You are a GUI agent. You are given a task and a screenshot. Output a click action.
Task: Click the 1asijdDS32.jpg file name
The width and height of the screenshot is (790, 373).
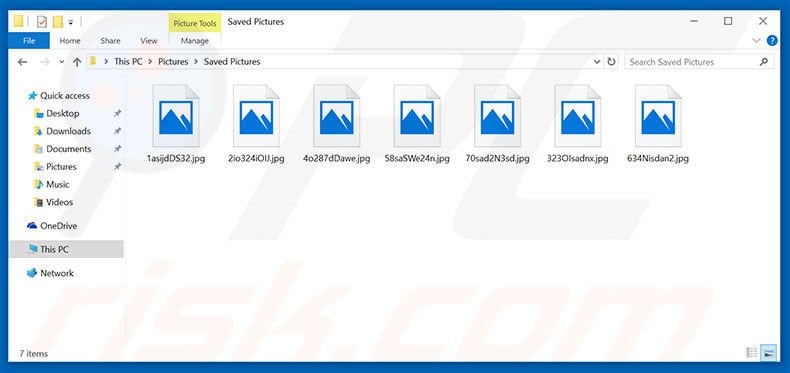[176, 158]
